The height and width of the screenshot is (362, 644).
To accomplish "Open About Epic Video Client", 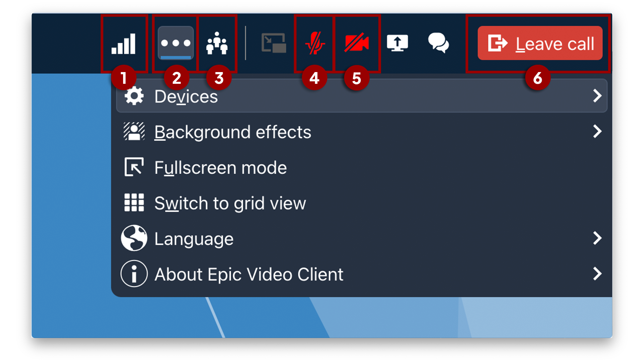I will (249, 275).
